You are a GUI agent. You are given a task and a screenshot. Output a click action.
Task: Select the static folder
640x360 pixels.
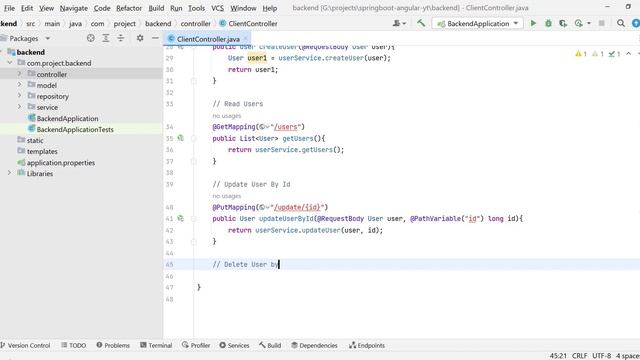35,140
